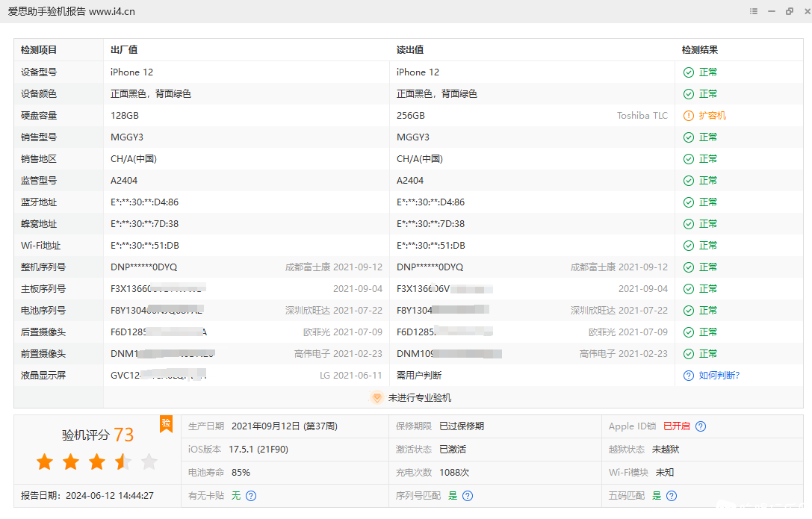Click the orange 验 ribbon badge

tap(167, 423)
